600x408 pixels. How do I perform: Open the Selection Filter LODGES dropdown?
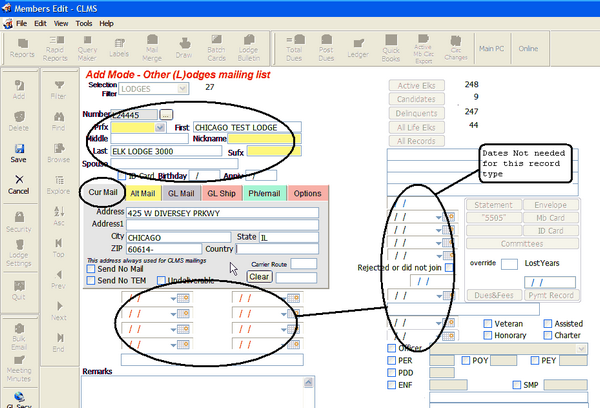pyautogui.click(x=182, y=89)
